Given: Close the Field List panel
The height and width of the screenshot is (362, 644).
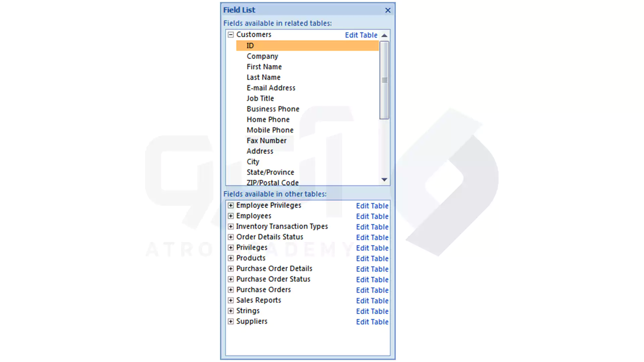Looking at the screenshot, I should pyautogui.click(x=387, y=10).
